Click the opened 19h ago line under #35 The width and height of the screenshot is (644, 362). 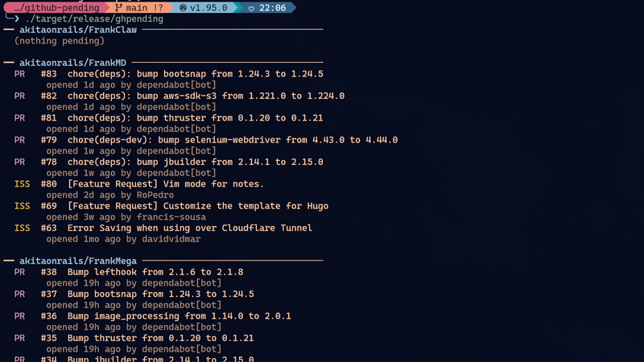tap(134, 349)
